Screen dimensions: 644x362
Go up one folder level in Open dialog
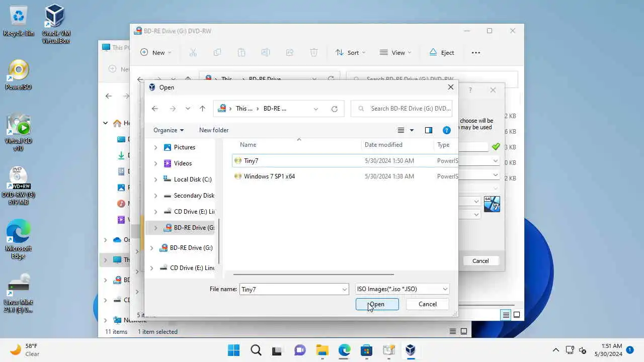pos(202,109)
